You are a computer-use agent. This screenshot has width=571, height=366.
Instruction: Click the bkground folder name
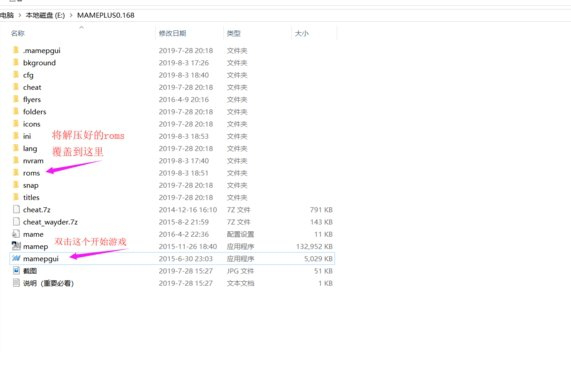[39, 63]
